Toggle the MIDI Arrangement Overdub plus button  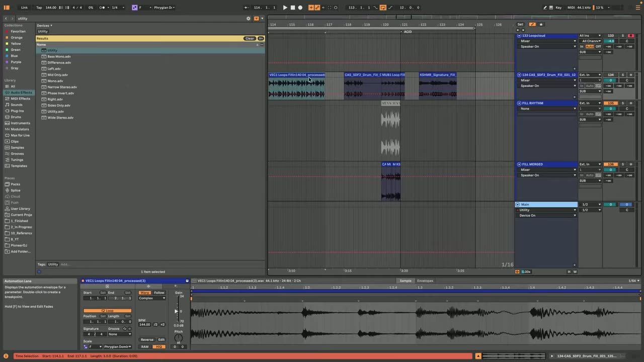pyautogui.click(x=311, y=8)
